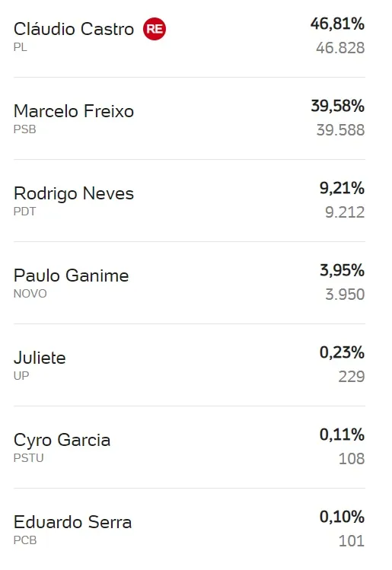Viewport: 392px width, 570px height.
Task: Click the 3,95% percentage value
Action: click(342, 270)
